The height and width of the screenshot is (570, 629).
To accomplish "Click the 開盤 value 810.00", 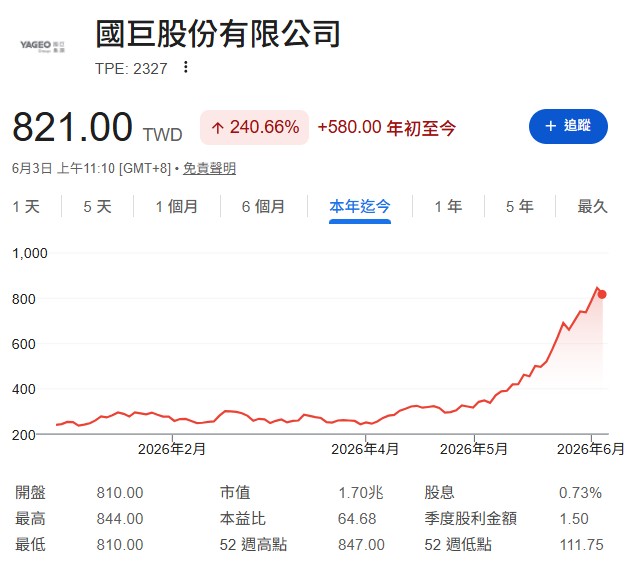I will (120, 493).
